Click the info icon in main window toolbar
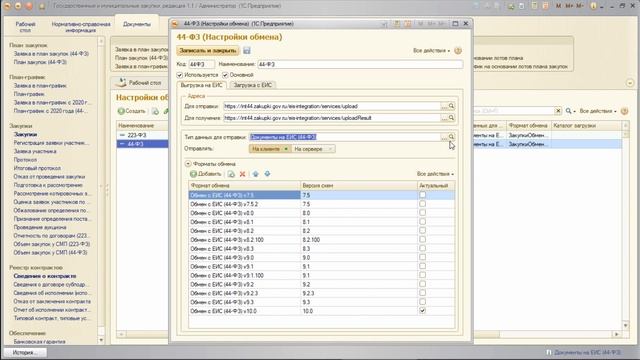The width and height of the screenshot is (640, 360). click(x=593, y=6)
